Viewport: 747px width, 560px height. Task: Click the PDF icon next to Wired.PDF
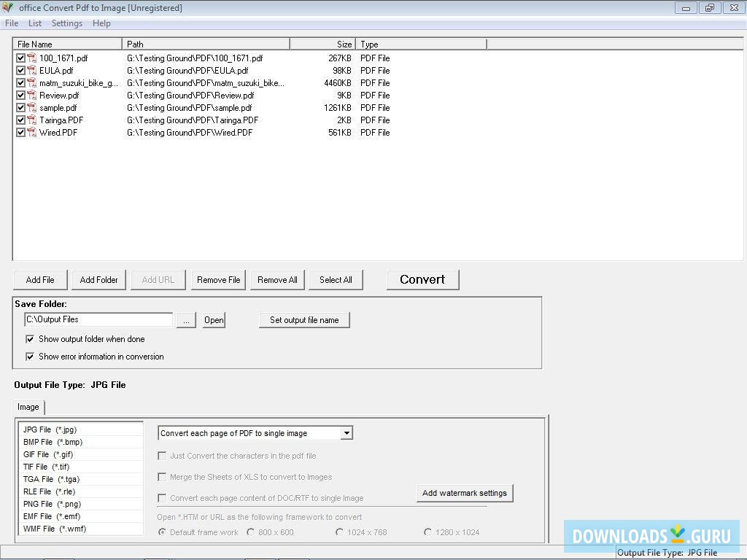(x=31, y=133)
